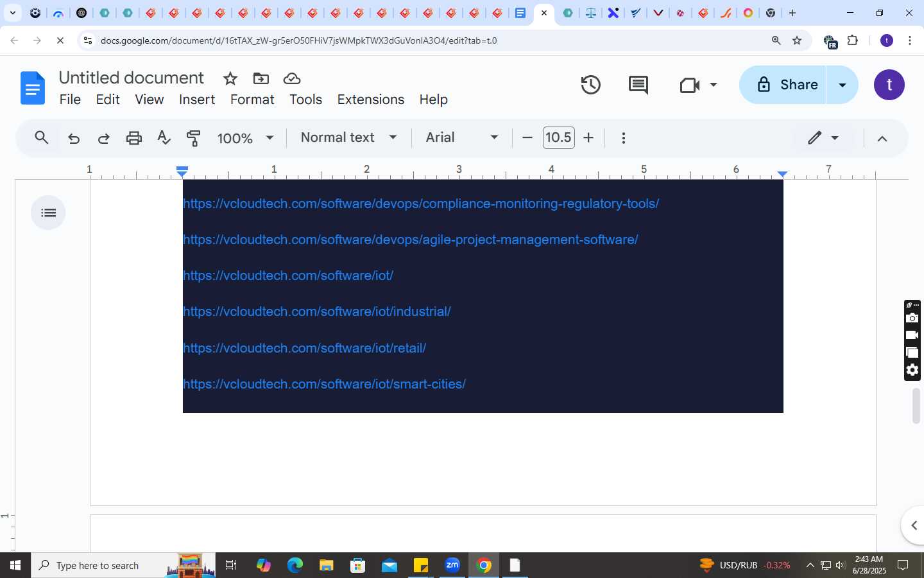Open the Edit menu
This screenshot has width=924, height=578.
pyautogui.click(x=108, y=100)
